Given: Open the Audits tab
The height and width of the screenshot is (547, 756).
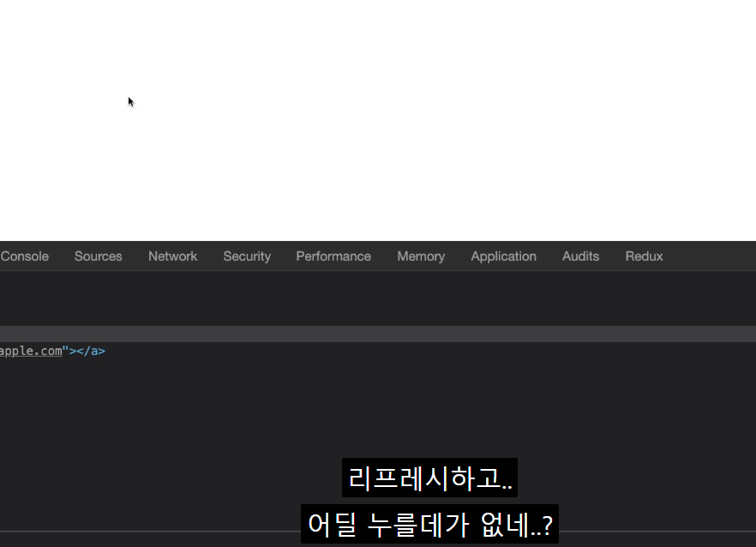Looking at the screenshot, I should click(580, 256).
